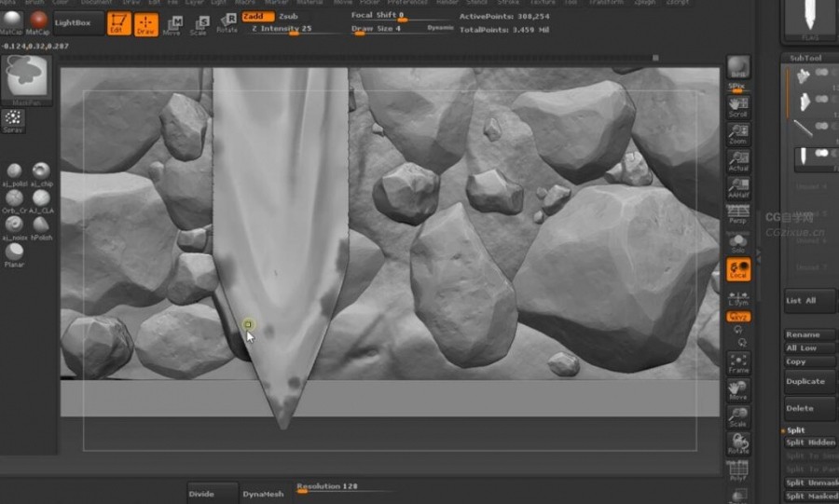Select the aj_chip brush
Image resolution: width=839 pixels, height=504 pixels.
coord(41,174)
